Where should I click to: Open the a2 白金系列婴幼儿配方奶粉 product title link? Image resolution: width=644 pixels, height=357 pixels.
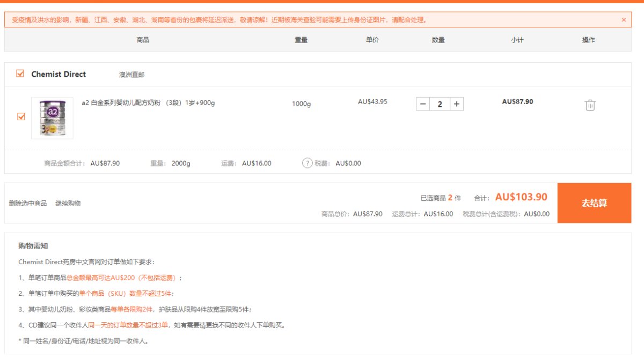[148, 103]
